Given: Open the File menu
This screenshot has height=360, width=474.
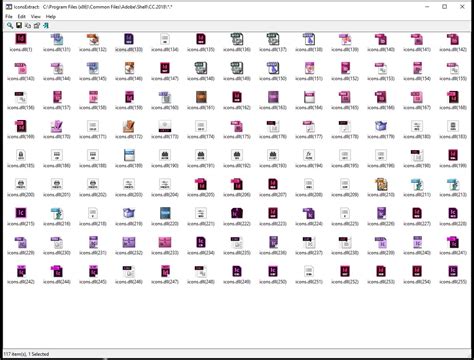Looking at the screenshot, I should pos(9,16).
